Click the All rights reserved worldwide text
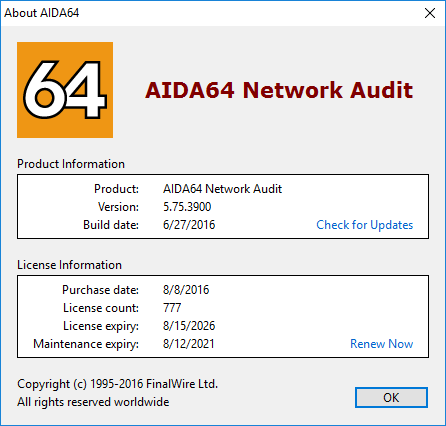 (x=93, y=402)
